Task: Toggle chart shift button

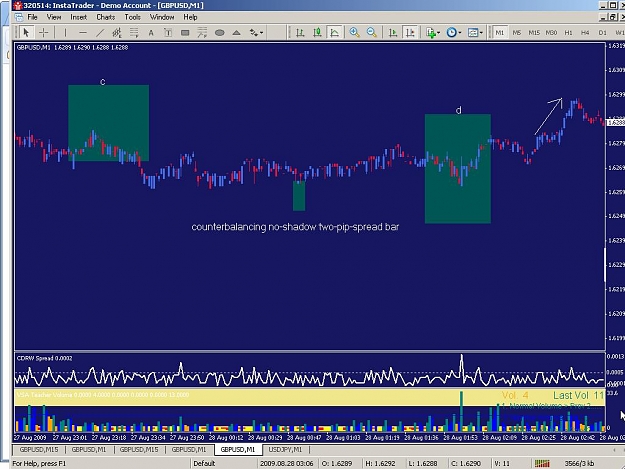Action: pyautogui.click(x=410, y=33)
